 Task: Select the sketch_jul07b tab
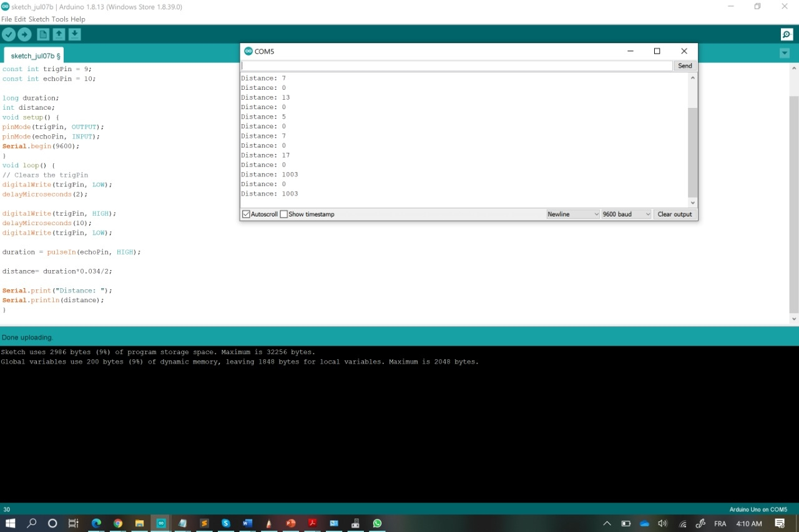34,56
